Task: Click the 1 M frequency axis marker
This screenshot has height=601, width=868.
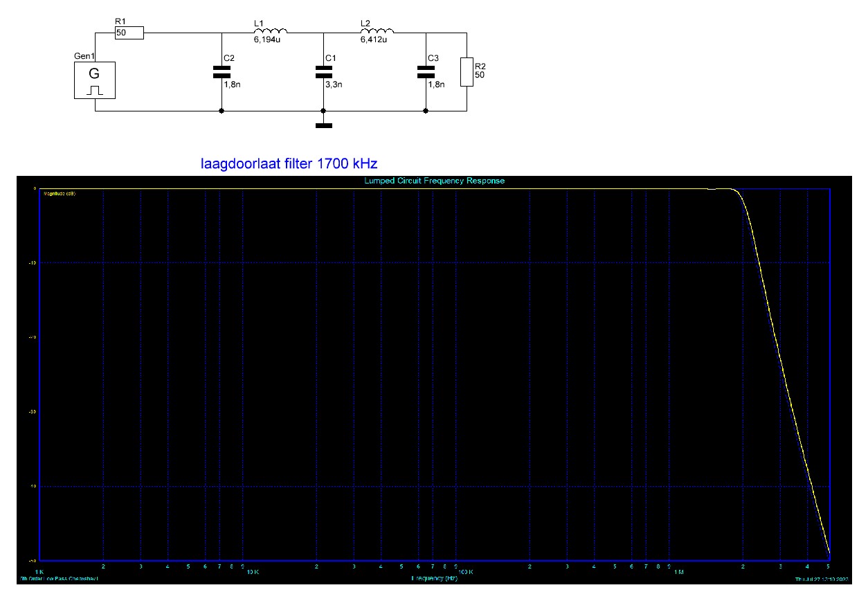Action: pyautogui.click(x=679, y=573)
